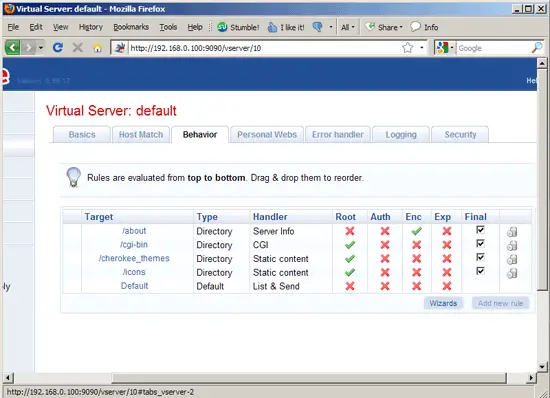Toggle the Final checkbox for /cherokee_themes
The height and width of the screenshot is (398, 550).
480,257
